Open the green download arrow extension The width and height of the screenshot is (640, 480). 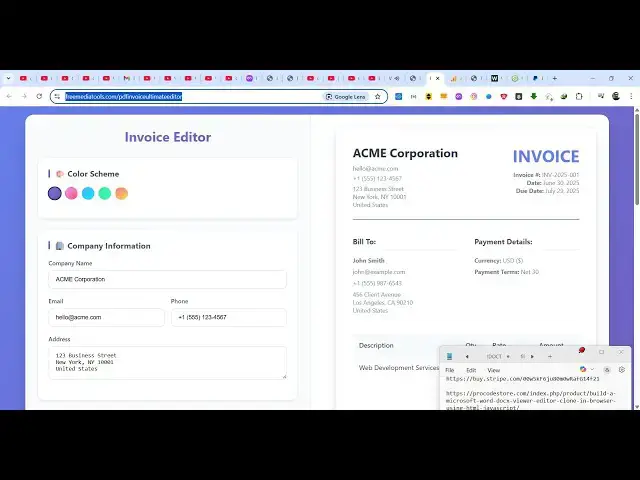point(533,97)
